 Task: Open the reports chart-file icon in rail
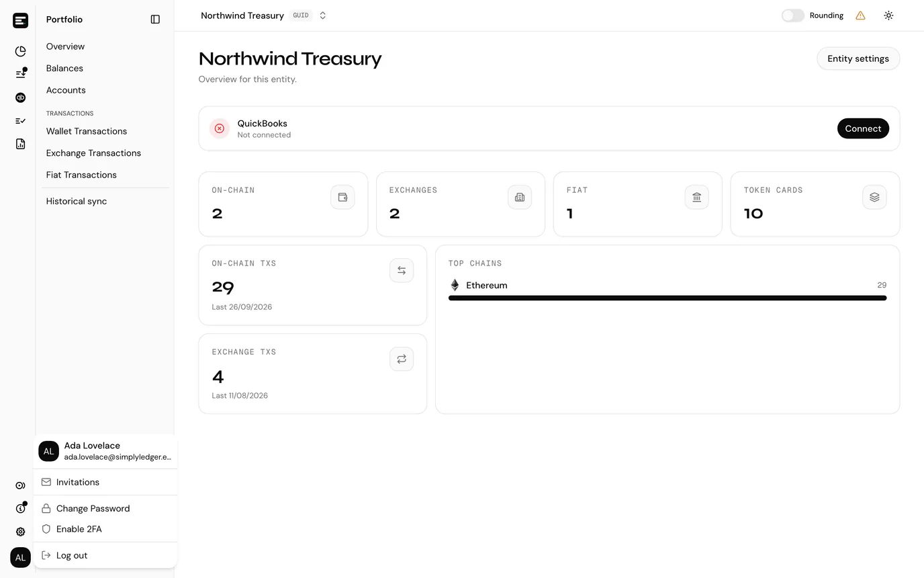(20, 144)
